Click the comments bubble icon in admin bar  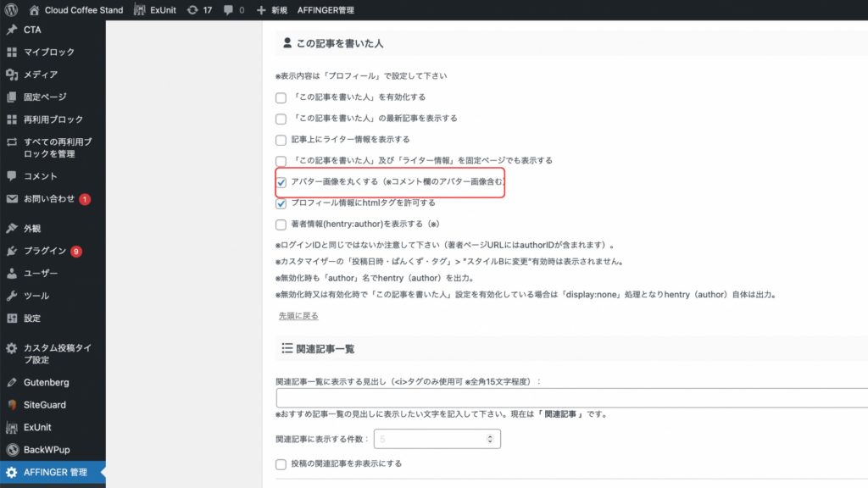pyautogui.click(x=228, y=10)
